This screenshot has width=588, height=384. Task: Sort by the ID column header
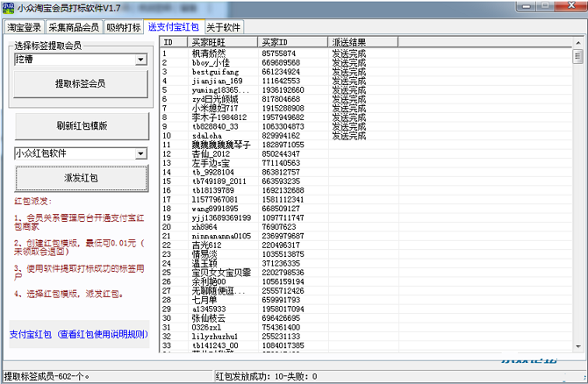(x=174, y=42)
